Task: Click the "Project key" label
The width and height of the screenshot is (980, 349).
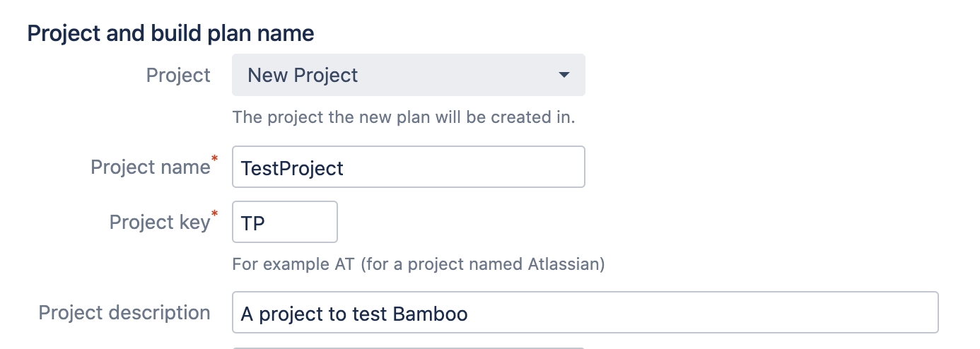Action: (159, 222)
